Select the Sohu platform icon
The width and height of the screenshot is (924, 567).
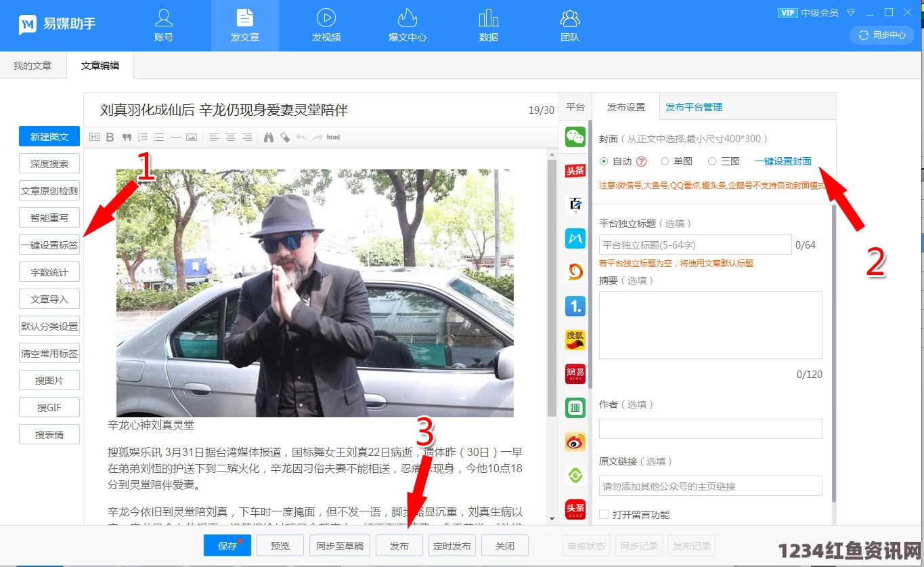pos(575,340)
